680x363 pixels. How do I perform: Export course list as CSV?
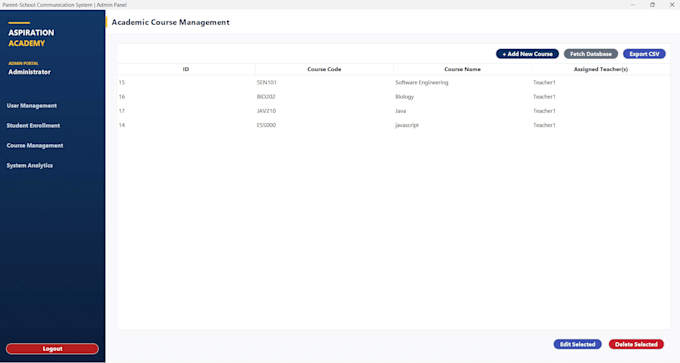pyautogui.click(x=644, y=54)
